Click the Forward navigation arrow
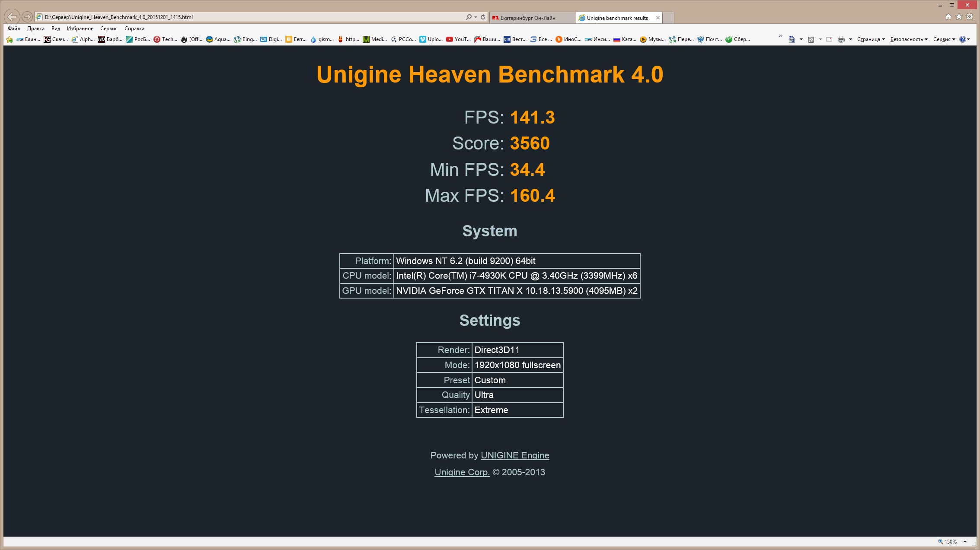Image resolution: width=980 pixels, height=550 pixels. (27, 17)
